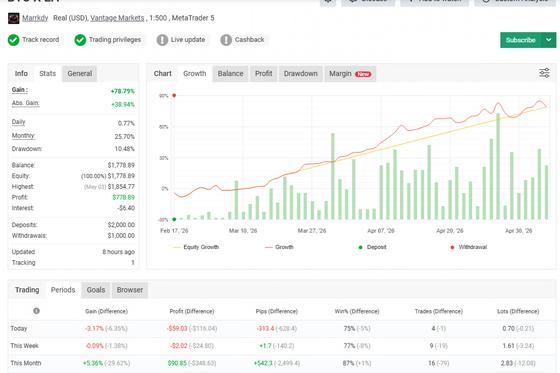Select the Chart tab
This screenshot has height=373, width=560.
[162, 74]
